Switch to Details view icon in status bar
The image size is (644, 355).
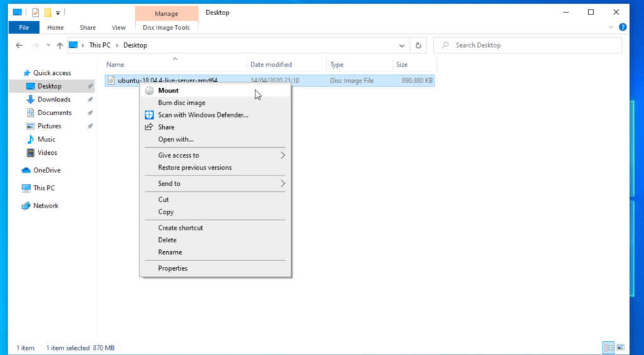click(x=609, y=347)
